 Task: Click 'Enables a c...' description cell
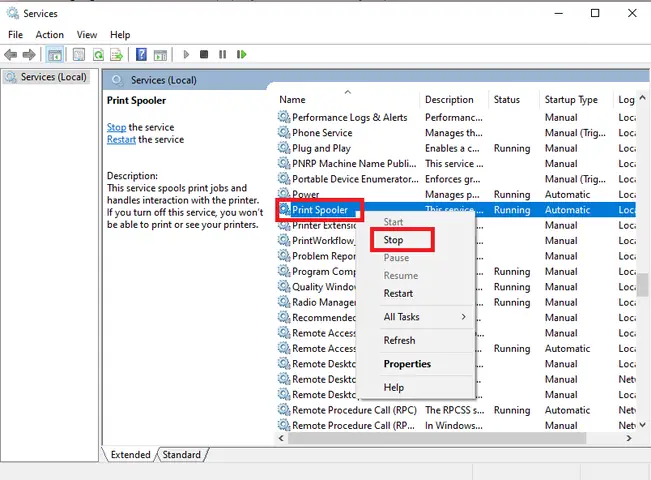pos(452,148)
